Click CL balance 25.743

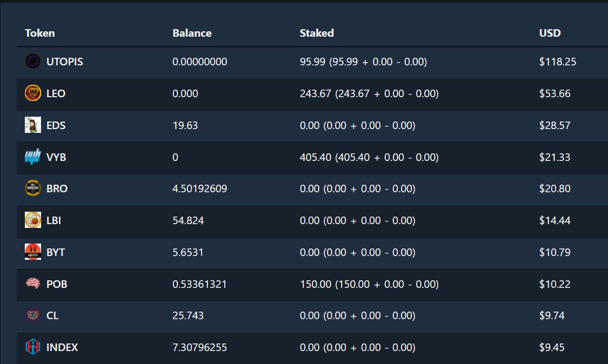tap(188, 315)
